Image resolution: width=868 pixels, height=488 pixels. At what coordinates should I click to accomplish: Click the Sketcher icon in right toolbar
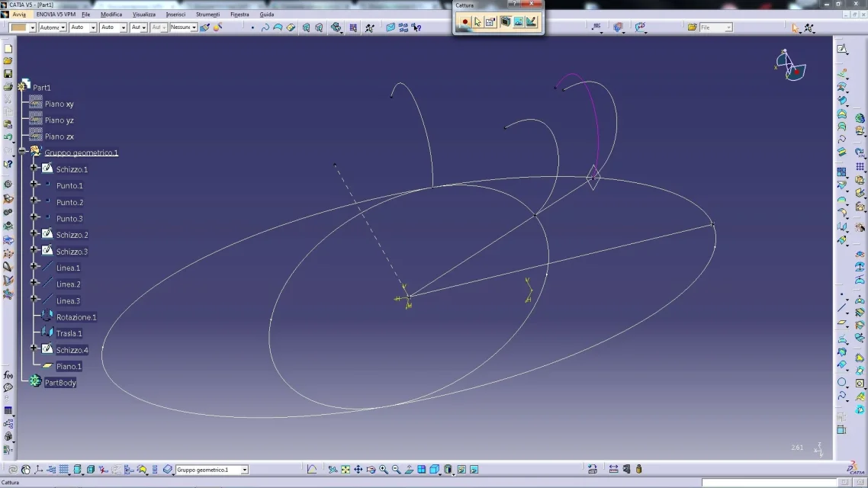coord(842,50)
